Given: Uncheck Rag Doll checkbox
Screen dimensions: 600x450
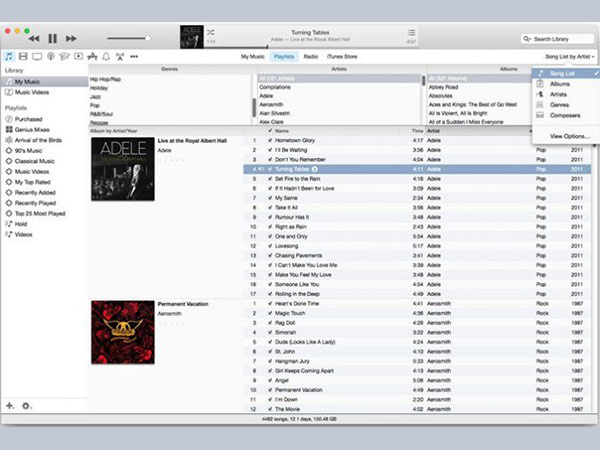Looking at the screenshot, I should [270, 323].
